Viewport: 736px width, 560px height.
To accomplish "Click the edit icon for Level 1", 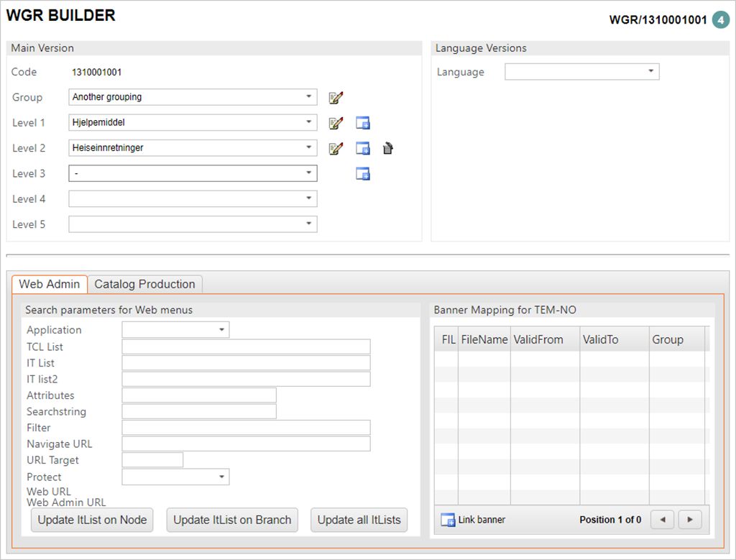I will pyautogui.click(x=336, y=123).
